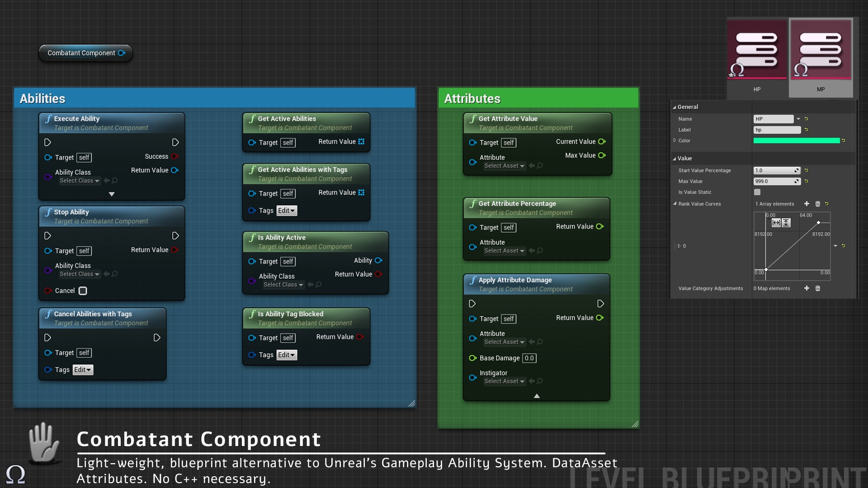Add a Value Category Adjustments map element
868x488 pixels.
(807, 288)
